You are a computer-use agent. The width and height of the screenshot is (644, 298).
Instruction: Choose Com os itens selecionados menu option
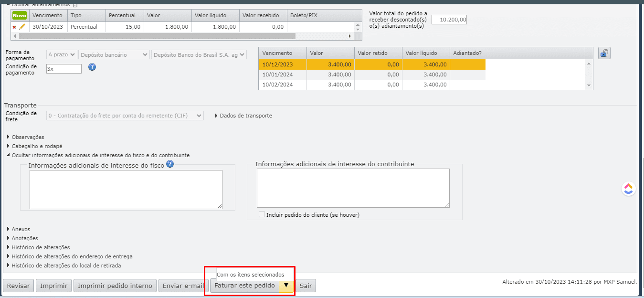(x=250, y=275)
